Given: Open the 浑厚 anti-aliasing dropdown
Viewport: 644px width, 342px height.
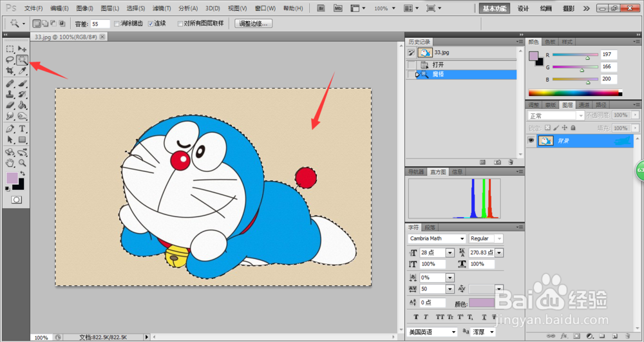Looking at the screenshot, I should tap(491, 332).
